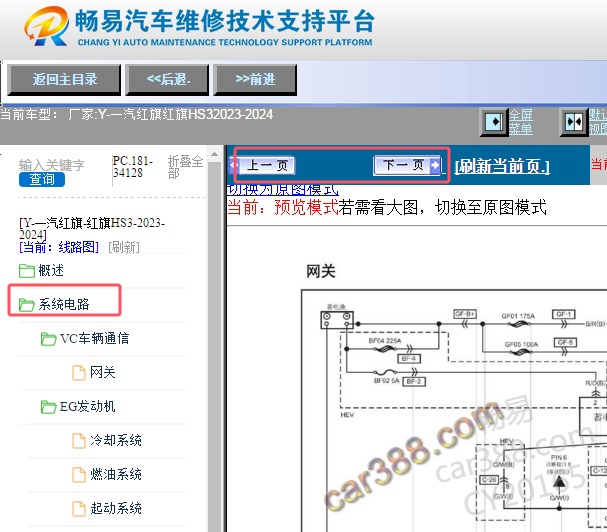Click 折叠全部 to collapse all
This screenshot has height=532, width=607.
click(185, 167)
